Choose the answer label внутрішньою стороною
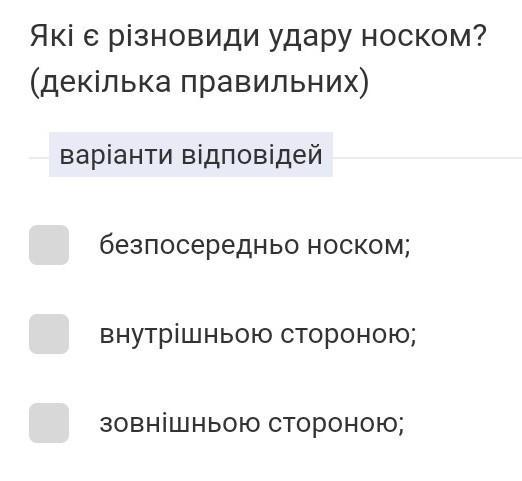 (258, 334)
